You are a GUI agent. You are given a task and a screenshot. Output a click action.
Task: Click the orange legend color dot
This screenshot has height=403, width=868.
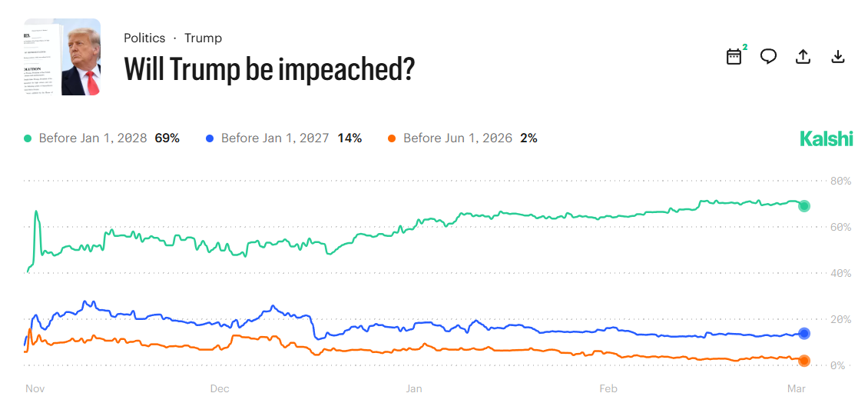392,138
